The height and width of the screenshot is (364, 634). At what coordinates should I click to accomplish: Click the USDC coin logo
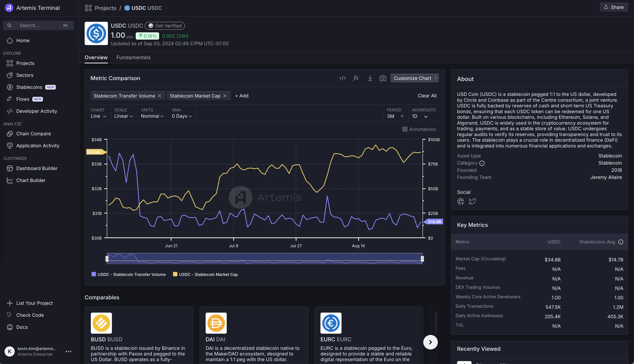[96, 33]
